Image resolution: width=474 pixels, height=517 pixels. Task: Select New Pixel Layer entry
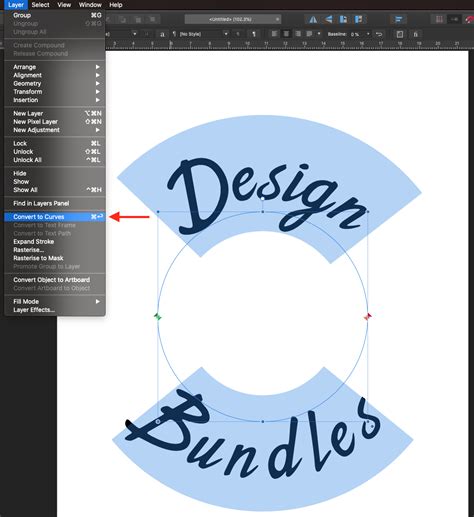coord(55,122)
